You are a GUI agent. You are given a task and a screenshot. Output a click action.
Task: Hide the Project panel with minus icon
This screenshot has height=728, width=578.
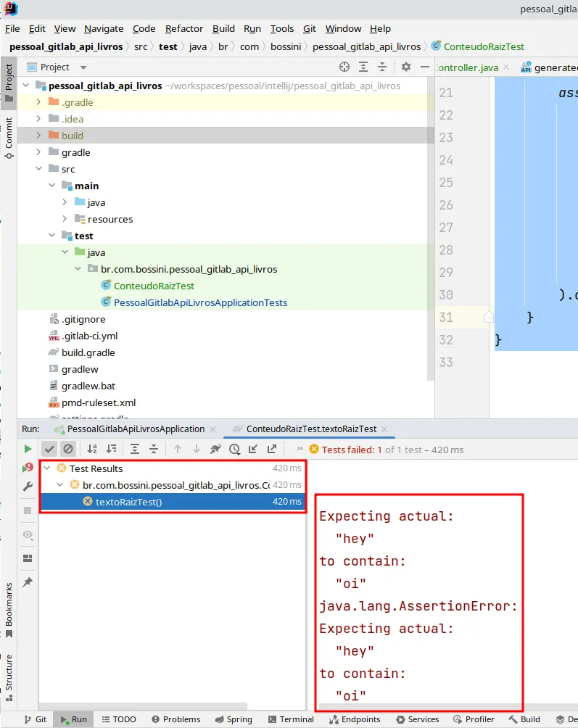point(424,67)
